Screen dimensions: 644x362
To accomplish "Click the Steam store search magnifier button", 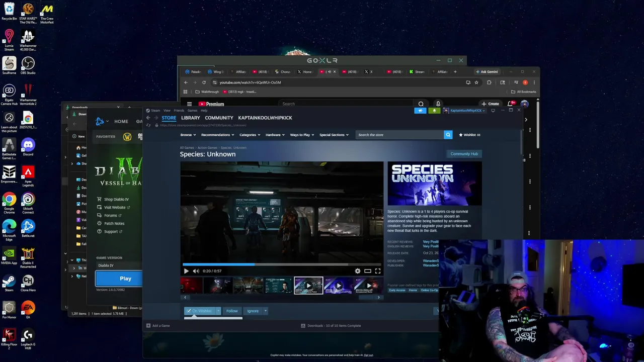I will 448,135.
